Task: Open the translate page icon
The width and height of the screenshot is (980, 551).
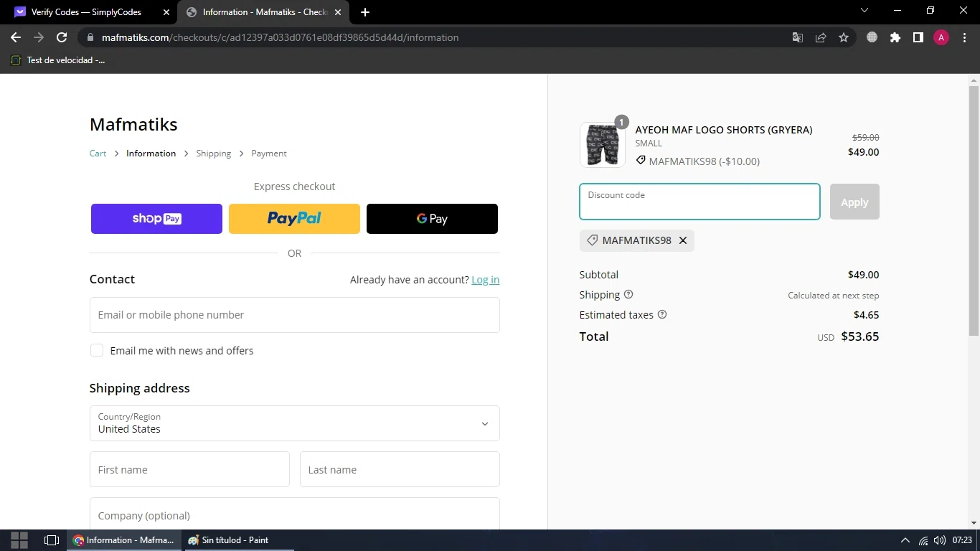Action: pos(797,37)
